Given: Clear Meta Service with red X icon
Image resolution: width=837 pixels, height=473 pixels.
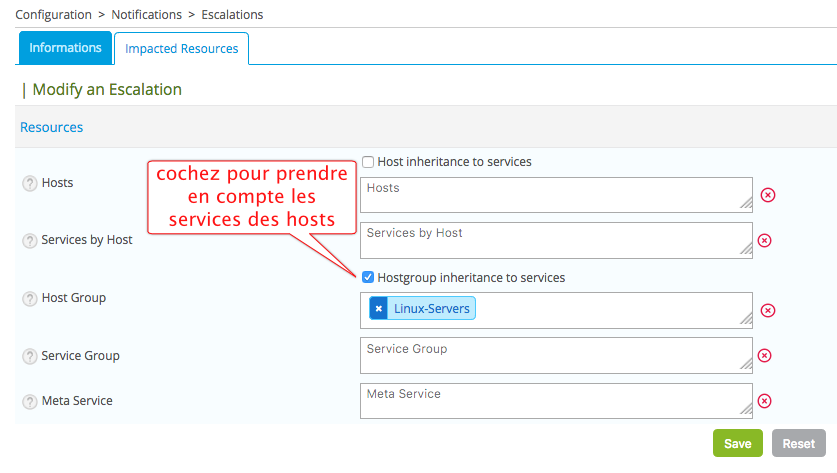Looking at the screenshot, I should [764, 401].
